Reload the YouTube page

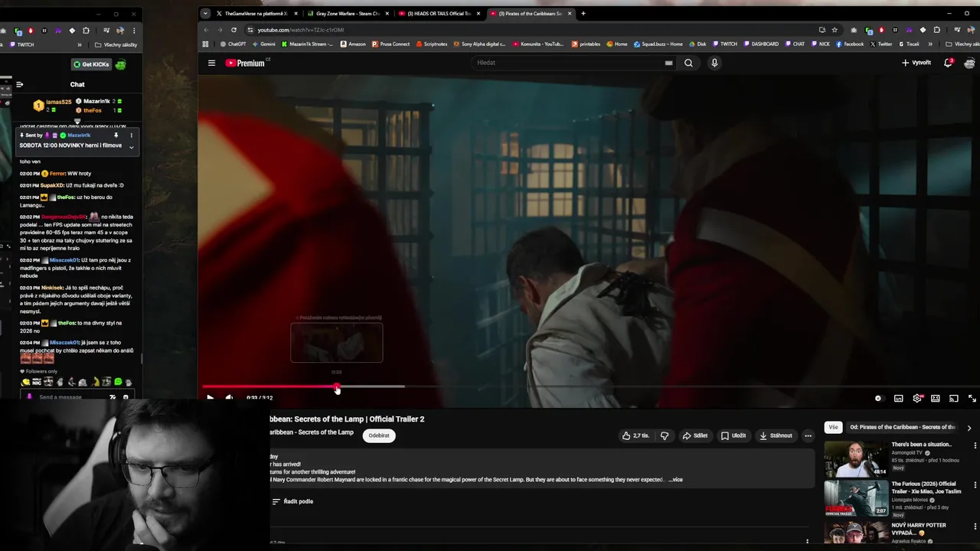point(234,30)
